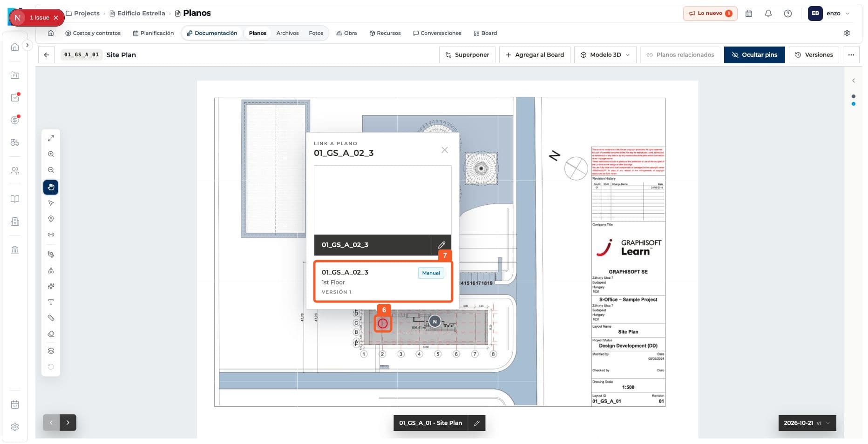Expand the left sidebar with the chevron
Image resolution: width=868 pixels, height=444 pixels.
pyautogui.click(x=27, y=45)
